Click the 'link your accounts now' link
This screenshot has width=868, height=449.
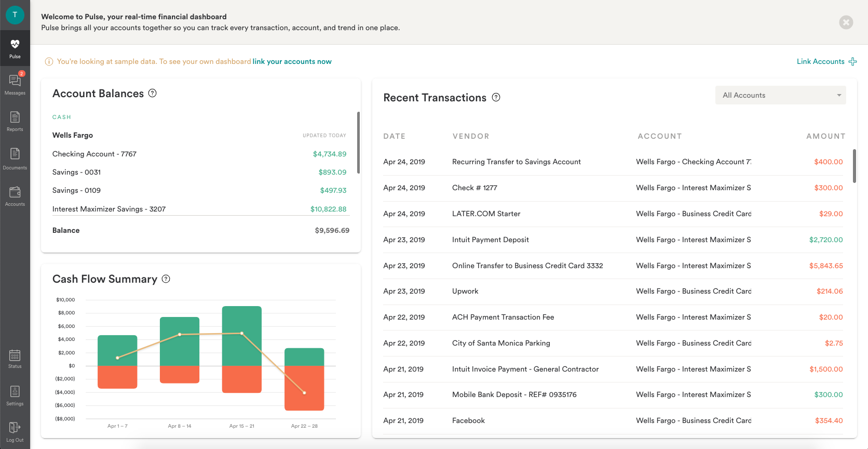292,61
